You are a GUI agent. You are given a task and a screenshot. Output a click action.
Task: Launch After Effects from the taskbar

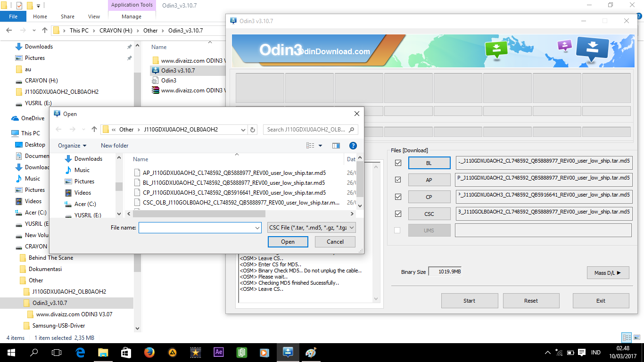pos(218,353)
